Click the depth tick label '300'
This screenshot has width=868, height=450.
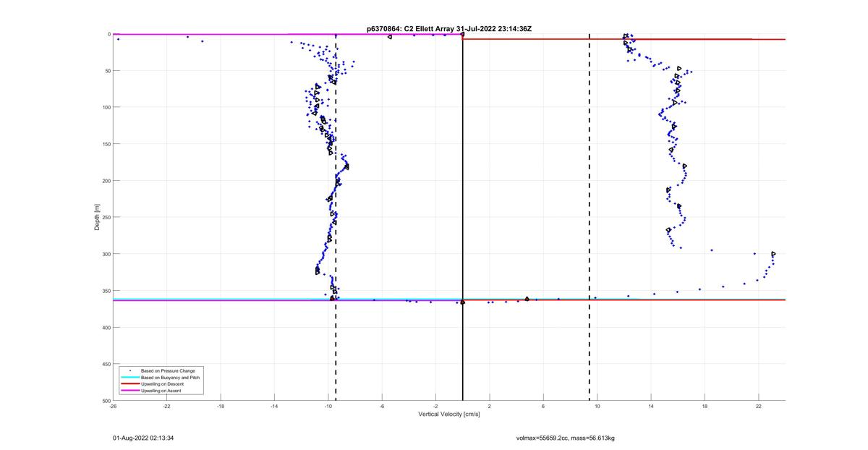tap(106, 254)
